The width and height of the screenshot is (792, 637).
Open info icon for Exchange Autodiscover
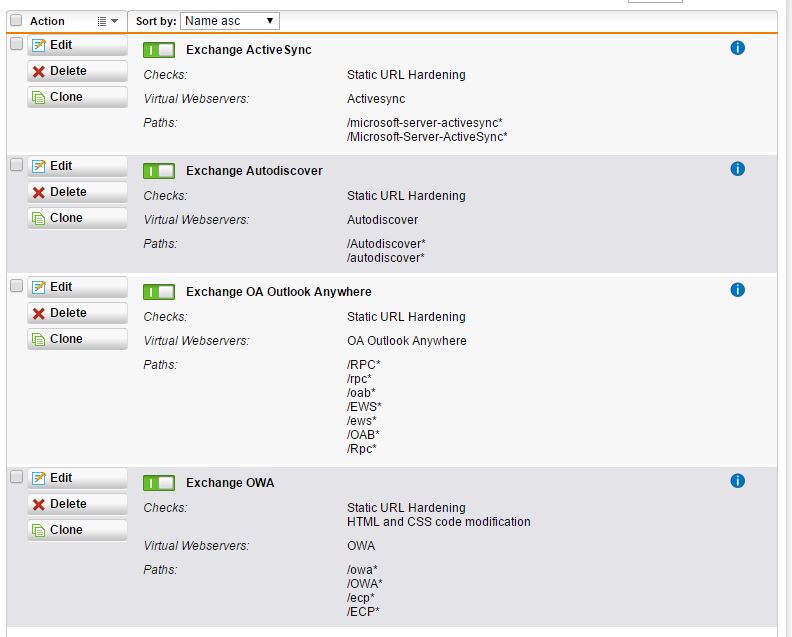click(x=737, y=169)
